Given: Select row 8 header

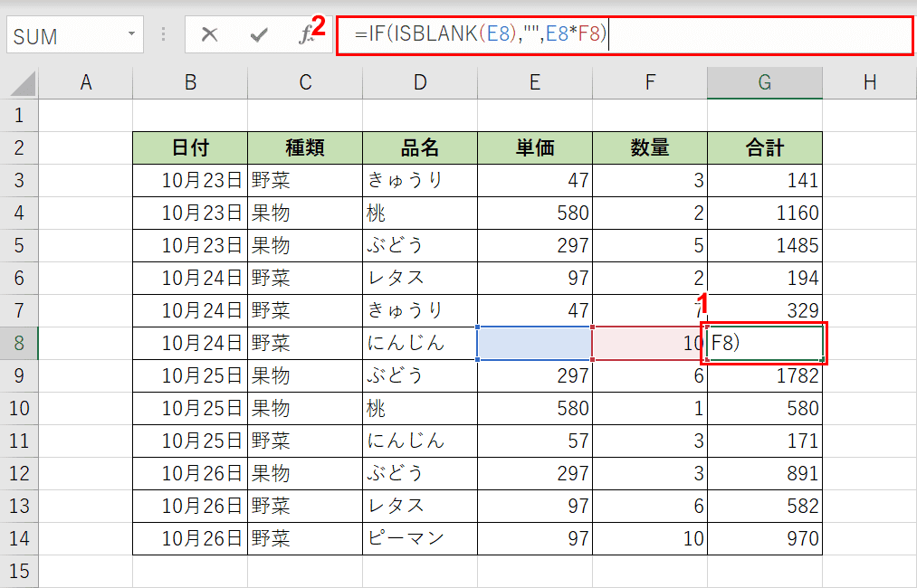Looking at the screenshot, I should (x=19, y=343).
